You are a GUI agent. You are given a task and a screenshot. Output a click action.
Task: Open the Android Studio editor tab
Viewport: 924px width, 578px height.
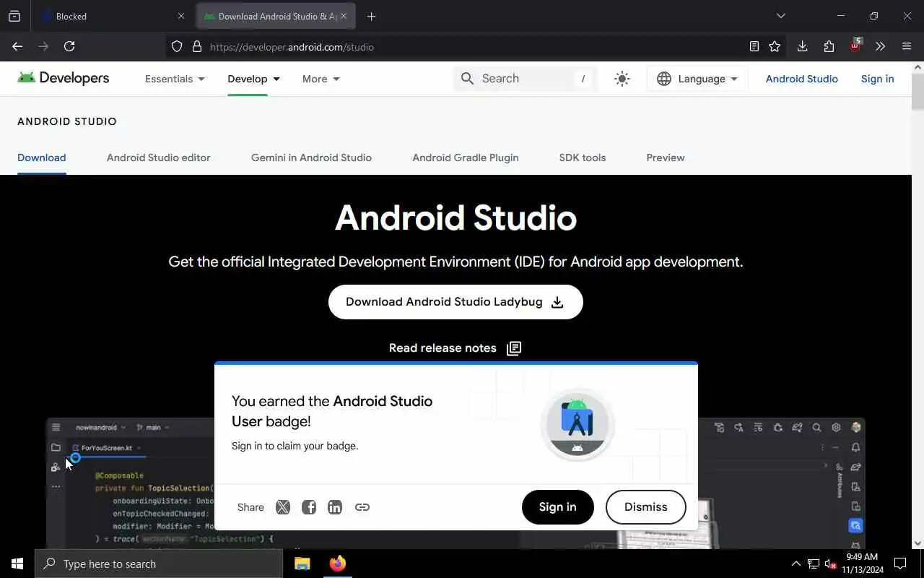coord(159,158)
